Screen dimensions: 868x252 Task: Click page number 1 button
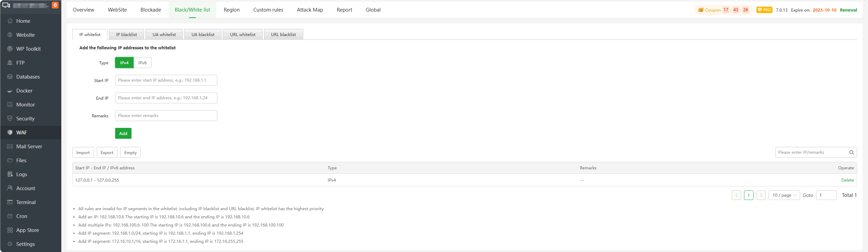point(749,195)
